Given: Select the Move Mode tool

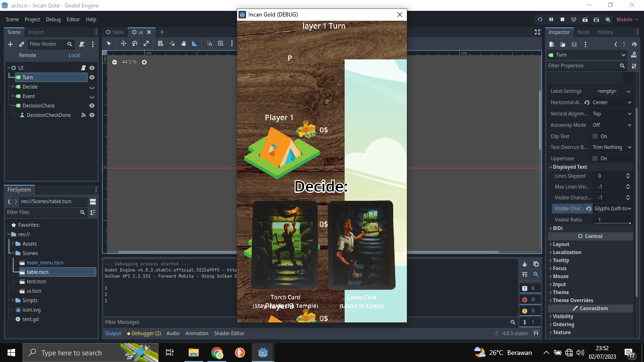Looking at the screenshot, I should click(x=123, y=43).
